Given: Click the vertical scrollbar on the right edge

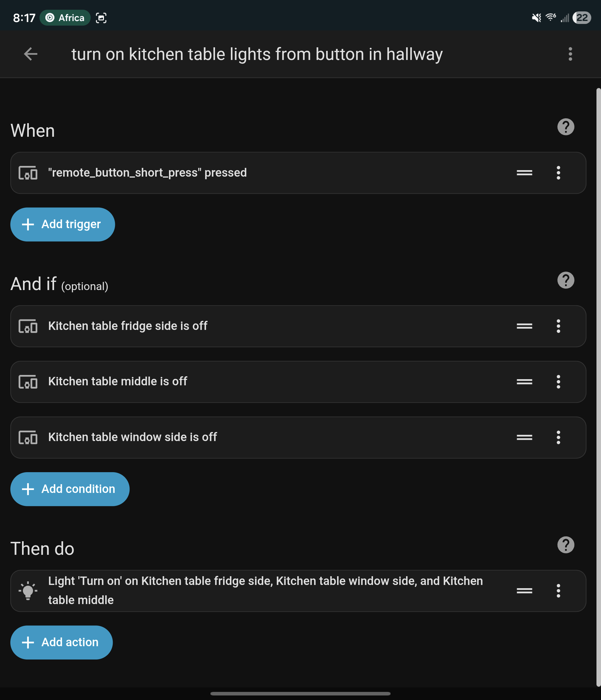Looking at the screenshot, I should click(x=598, y=372).
